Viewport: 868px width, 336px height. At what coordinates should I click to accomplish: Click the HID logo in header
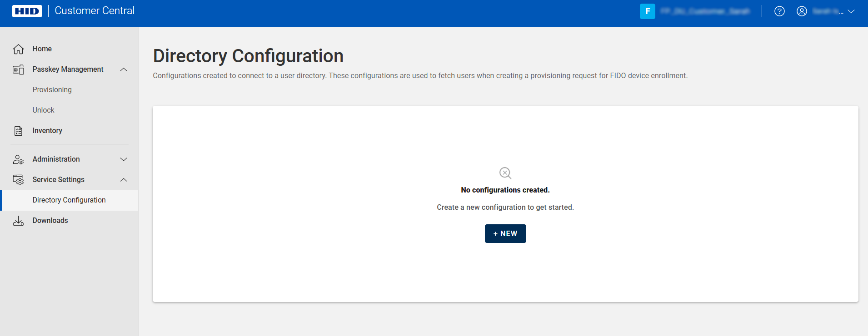click(x=27, y=11)
